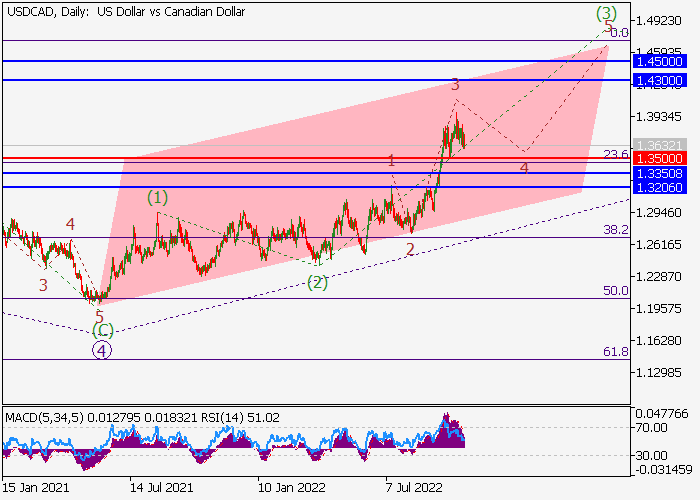Select the red 1.35000 price level tag

click(660, 158)
